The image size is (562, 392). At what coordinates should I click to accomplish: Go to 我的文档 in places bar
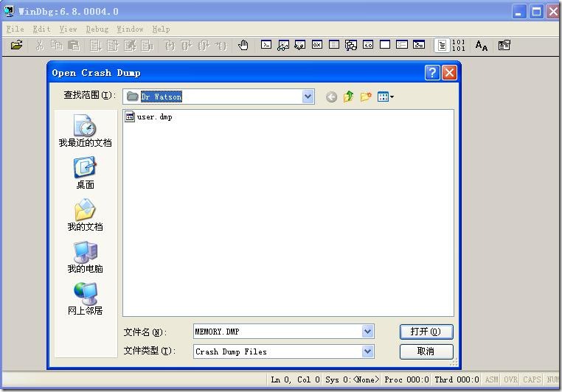point(86,215)
